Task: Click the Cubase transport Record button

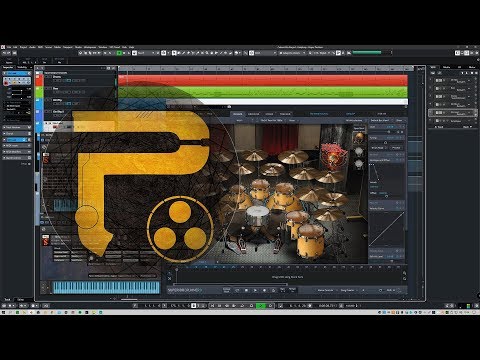Action: pyautogui.click(x=270, y=305)
